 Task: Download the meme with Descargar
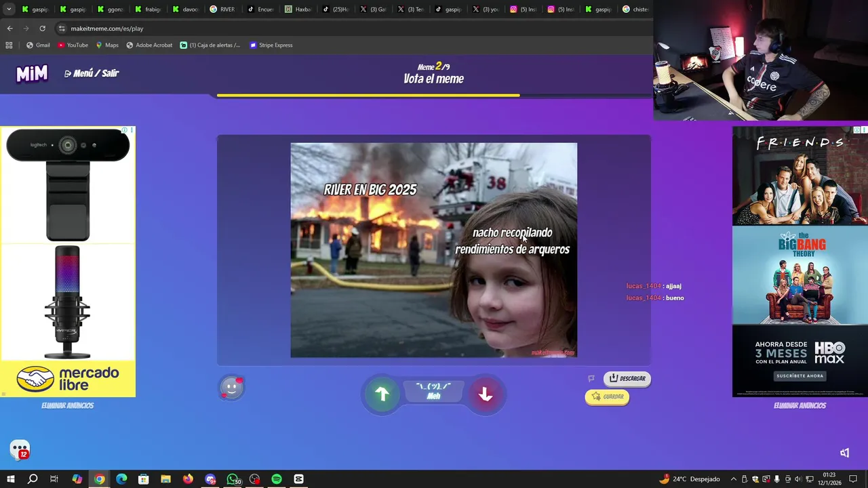point(627,378)
